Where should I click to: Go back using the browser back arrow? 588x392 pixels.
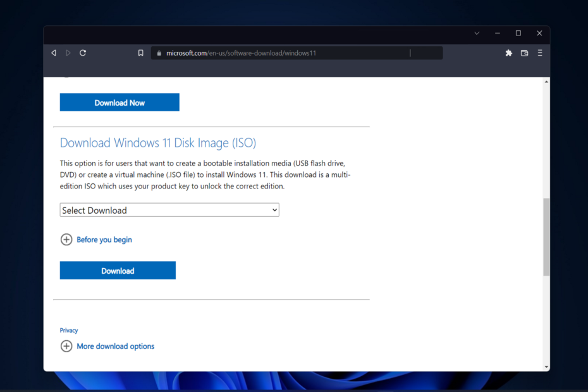(54, 53)
